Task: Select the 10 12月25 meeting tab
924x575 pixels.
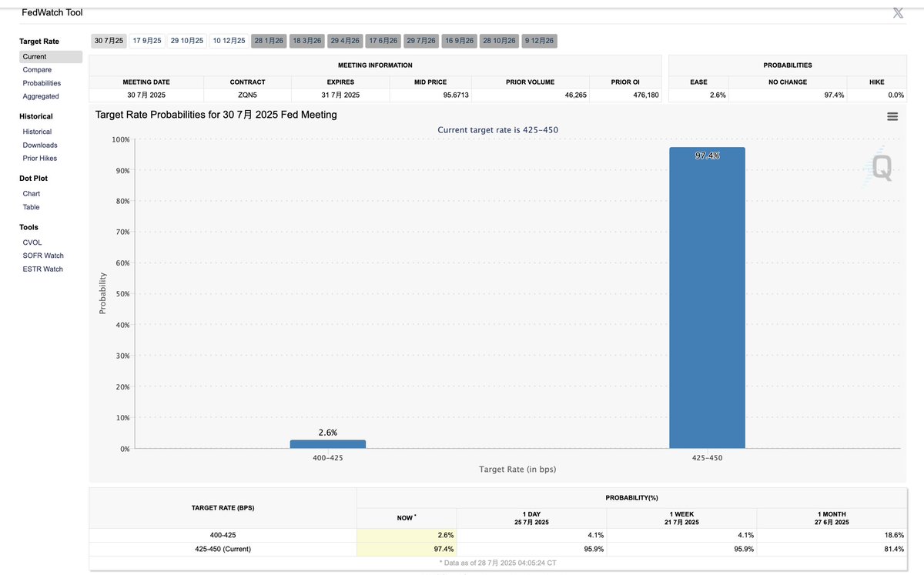Action: pyautogui.click(x=229, y=41)
